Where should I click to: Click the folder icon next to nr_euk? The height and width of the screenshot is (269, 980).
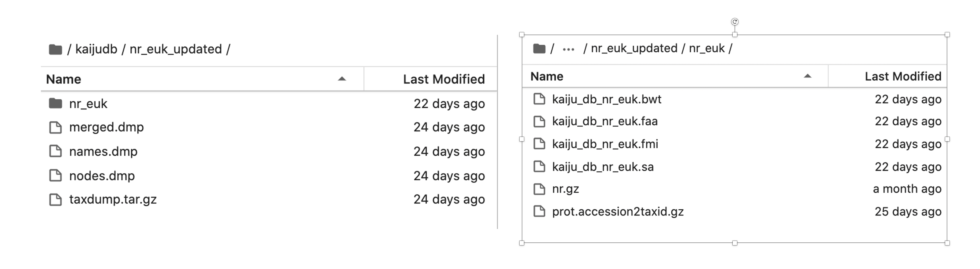tap(56, 103)
